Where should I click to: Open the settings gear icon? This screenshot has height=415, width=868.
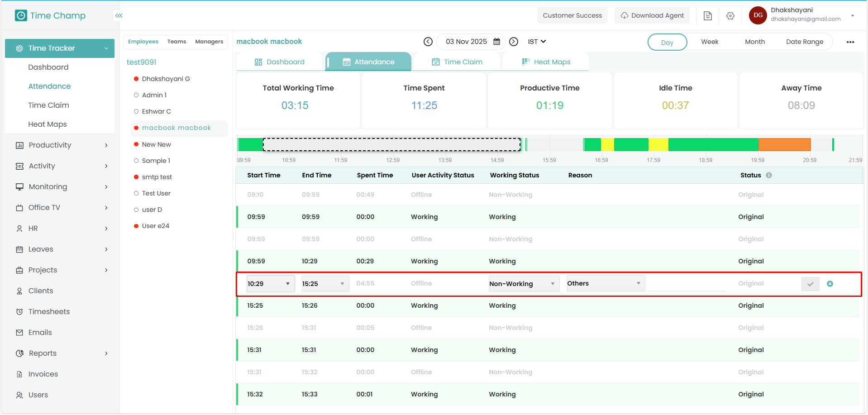click(x=730, y=16)
